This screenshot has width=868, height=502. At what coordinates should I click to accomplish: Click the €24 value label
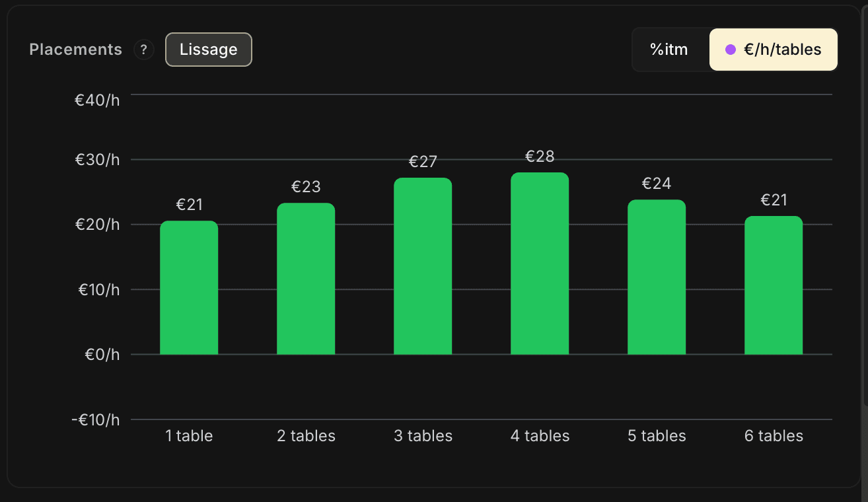[x=657, y=184]
